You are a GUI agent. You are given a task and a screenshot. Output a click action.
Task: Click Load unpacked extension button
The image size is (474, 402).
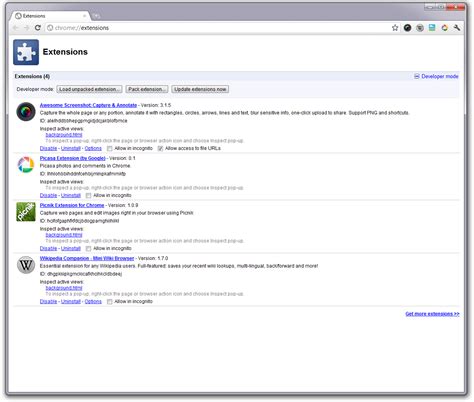tap(89, 89)
